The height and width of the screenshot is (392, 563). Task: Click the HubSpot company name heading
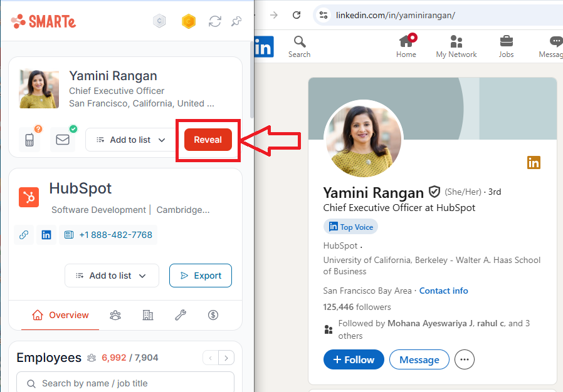pyautogui.click(x=80, y=188)
